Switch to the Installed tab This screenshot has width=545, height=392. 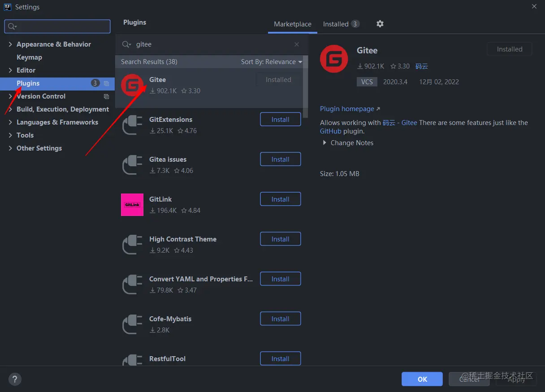click(x=341, y=24)
